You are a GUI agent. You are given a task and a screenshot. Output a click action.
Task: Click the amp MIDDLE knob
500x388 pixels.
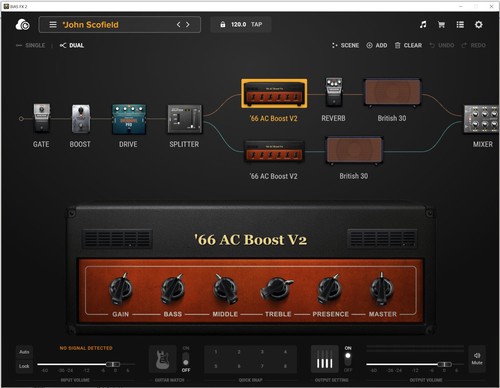pyautogui.click(x=225, y=289)
